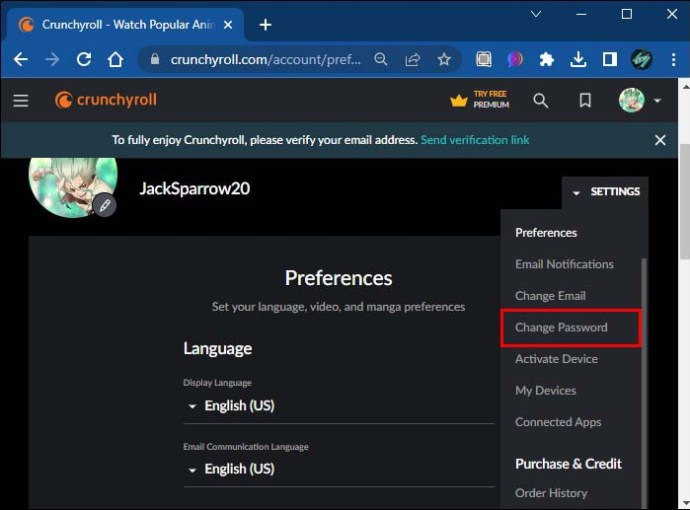Select Preferences in the settings menu

tap(546, 233)
